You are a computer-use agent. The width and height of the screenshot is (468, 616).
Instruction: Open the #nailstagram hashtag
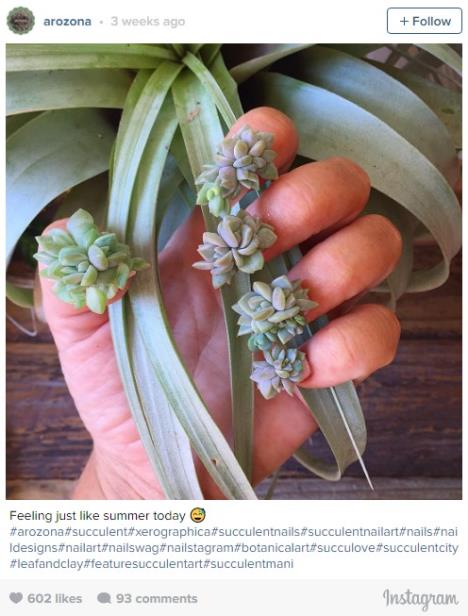pos(197,548)
